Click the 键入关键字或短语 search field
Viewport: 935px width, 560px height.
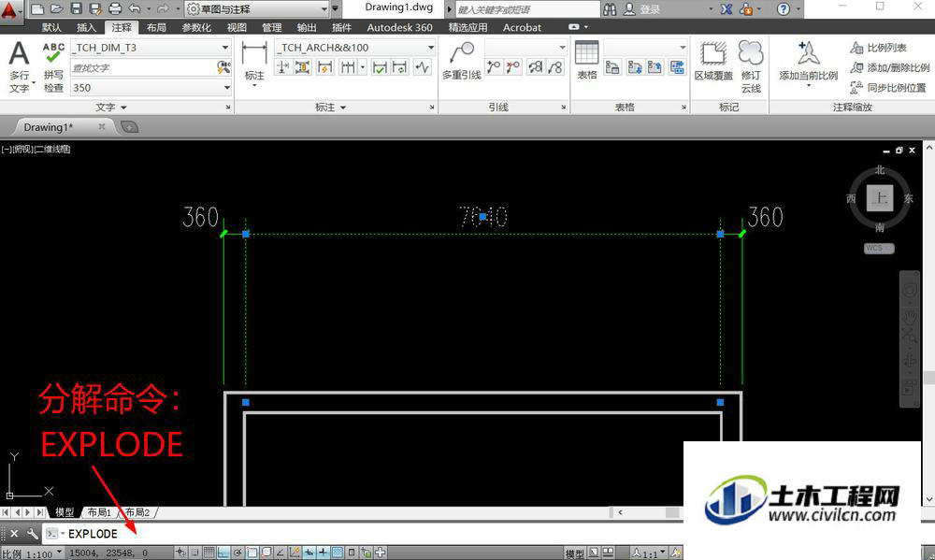527,9
